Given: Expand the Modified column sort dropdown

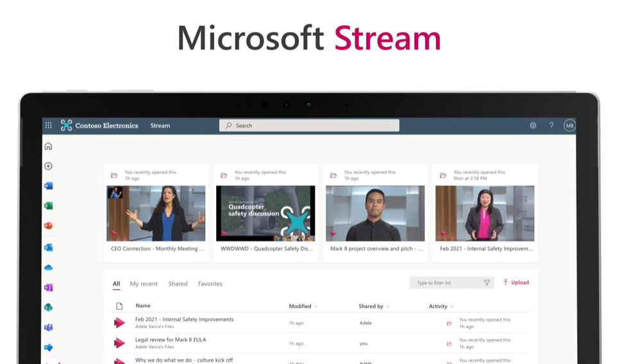Looking at the screenshot, I should click(x=316, y=306).
